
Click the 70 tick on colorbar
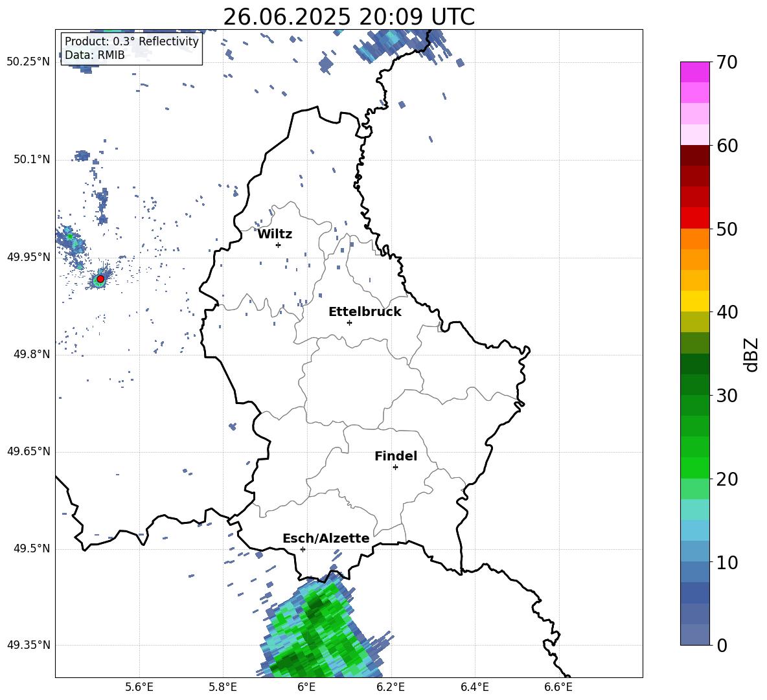(727, 63)
